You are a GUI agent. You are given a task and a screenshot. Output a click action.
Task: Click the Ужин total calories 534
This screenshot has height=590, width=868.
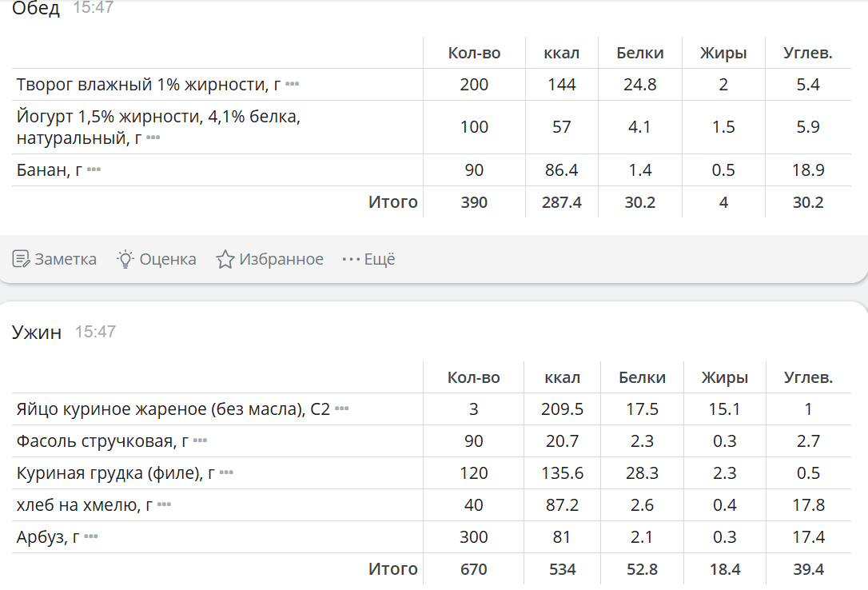pyautogui.click(x=563, y=569)
